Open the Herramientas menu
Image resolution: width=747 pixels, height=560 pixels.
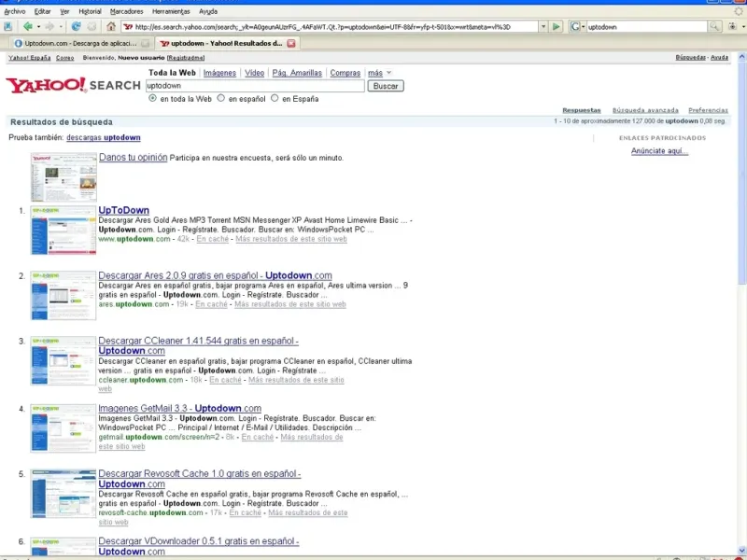tap(171, 11)
